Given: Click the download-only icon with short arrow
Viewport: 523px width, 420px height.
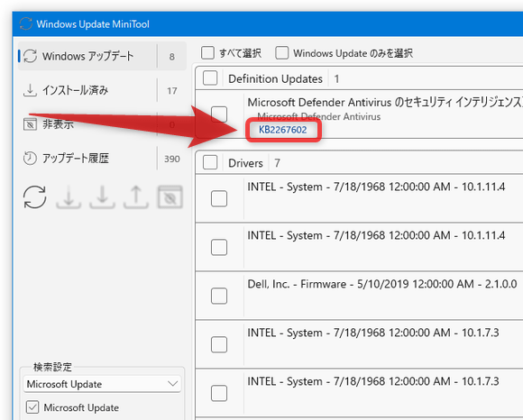Looking at the screenshot, I should click(69, 197).
